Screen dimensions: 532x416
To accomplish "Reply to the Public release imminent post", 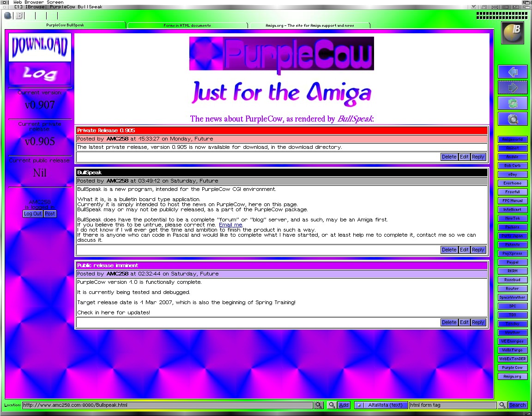I will tap(478, 322).
